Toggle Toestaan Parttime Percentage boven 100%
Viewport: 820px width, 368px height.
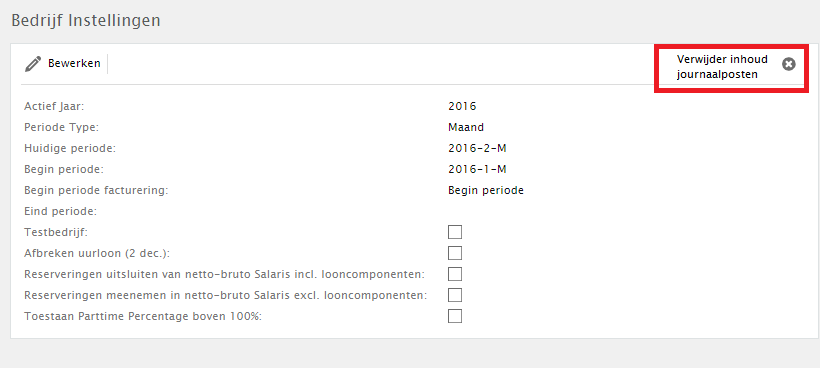pos(455,316)
